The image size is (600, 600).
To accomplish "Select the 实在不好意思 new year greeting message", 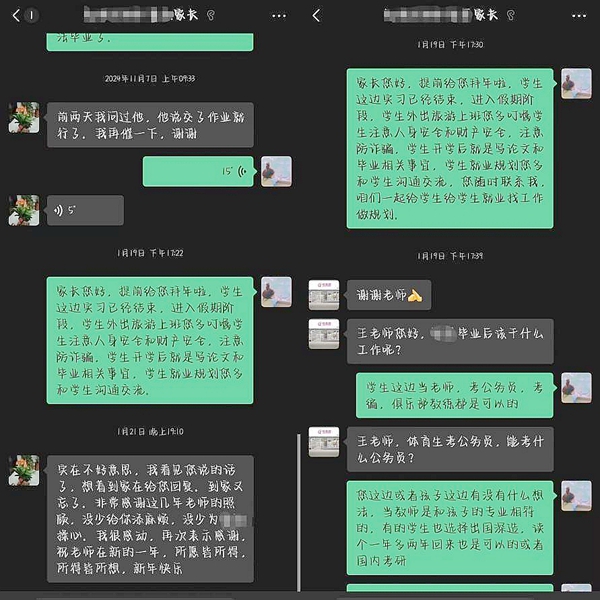I will pos(150,519).
